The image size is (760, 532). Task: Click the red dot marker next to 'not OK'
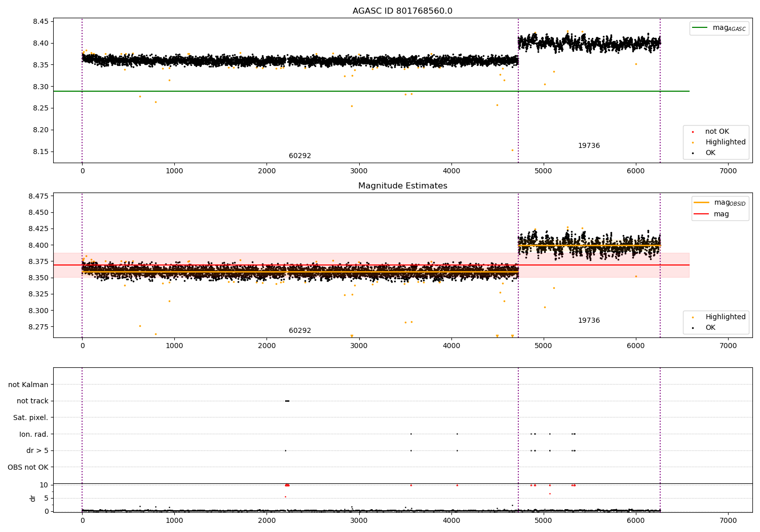(693, 132)
